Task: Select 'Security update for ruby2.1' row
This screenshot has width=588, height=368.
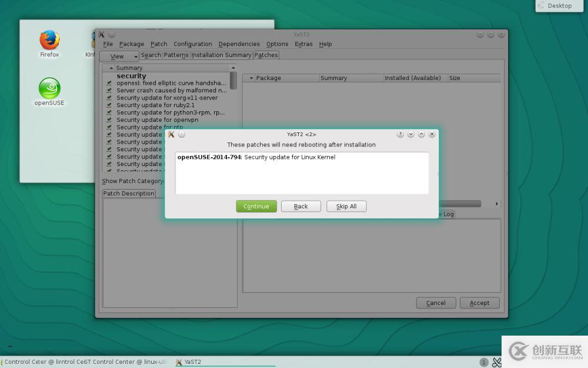Action: point(155,105)
